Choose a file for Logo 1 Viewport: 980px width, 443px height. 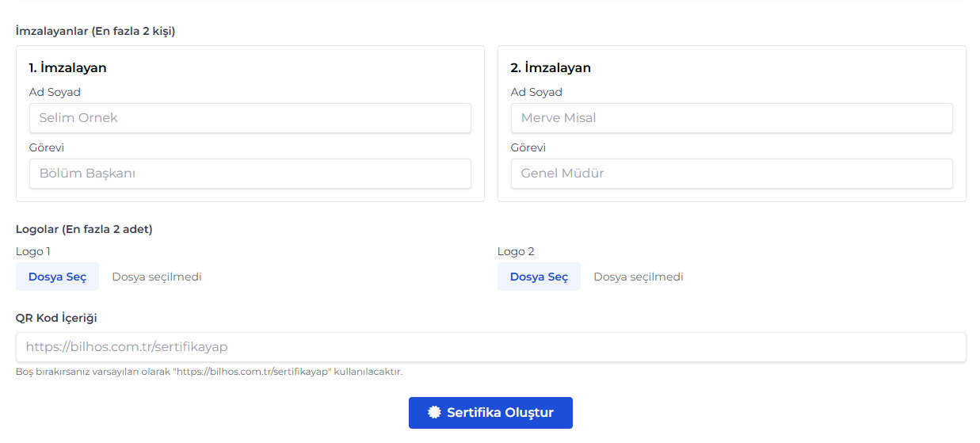coord(57,277)
